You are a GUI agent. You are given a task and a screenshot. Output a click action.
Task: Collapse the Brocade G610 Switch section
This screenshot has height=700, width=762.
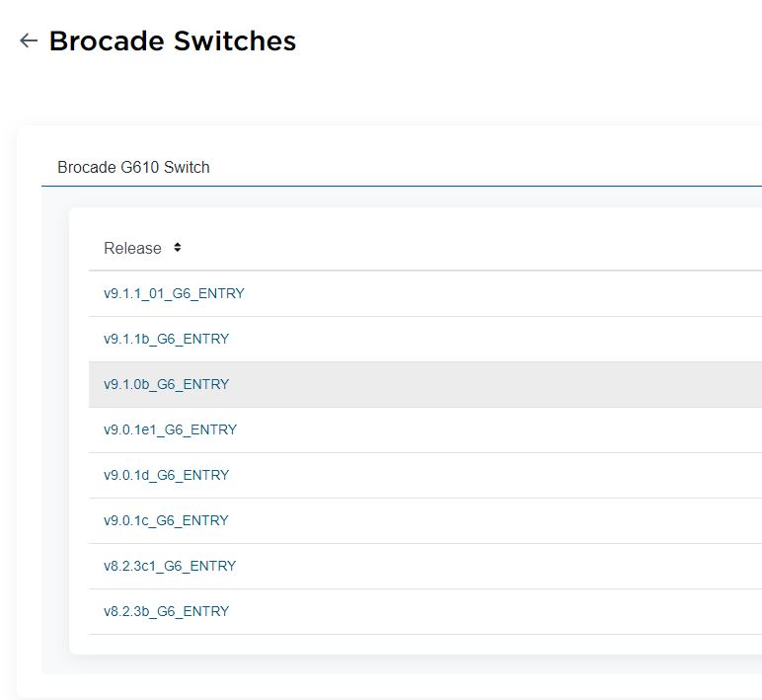pos(133,167)
